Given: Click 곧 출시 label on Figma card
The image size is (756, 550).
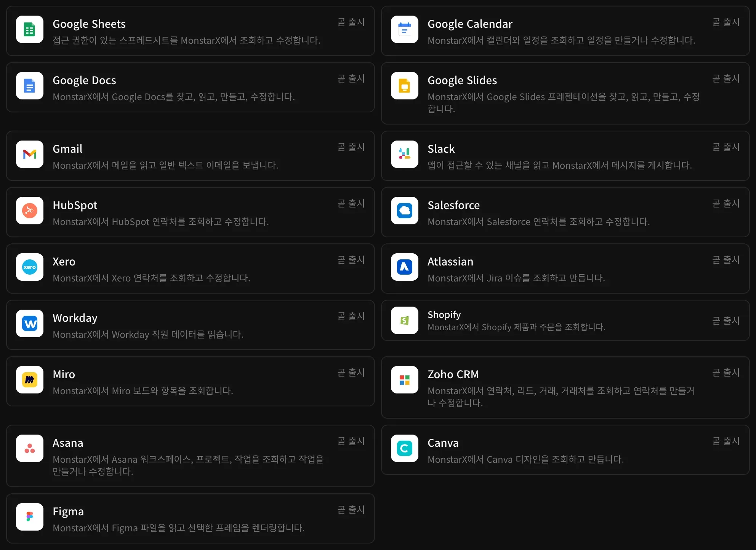Looking at the screenshot, I should [351, 510].
